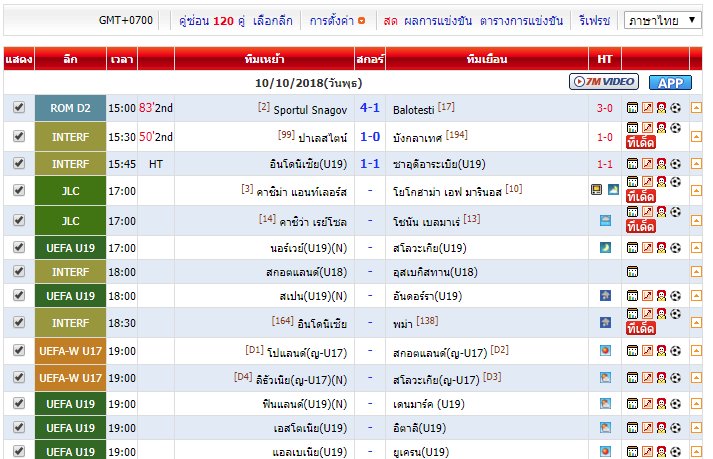Uncheck the Sportul Snagov match checkbox
Screen dimensions: 713x459
pos(19,107)
